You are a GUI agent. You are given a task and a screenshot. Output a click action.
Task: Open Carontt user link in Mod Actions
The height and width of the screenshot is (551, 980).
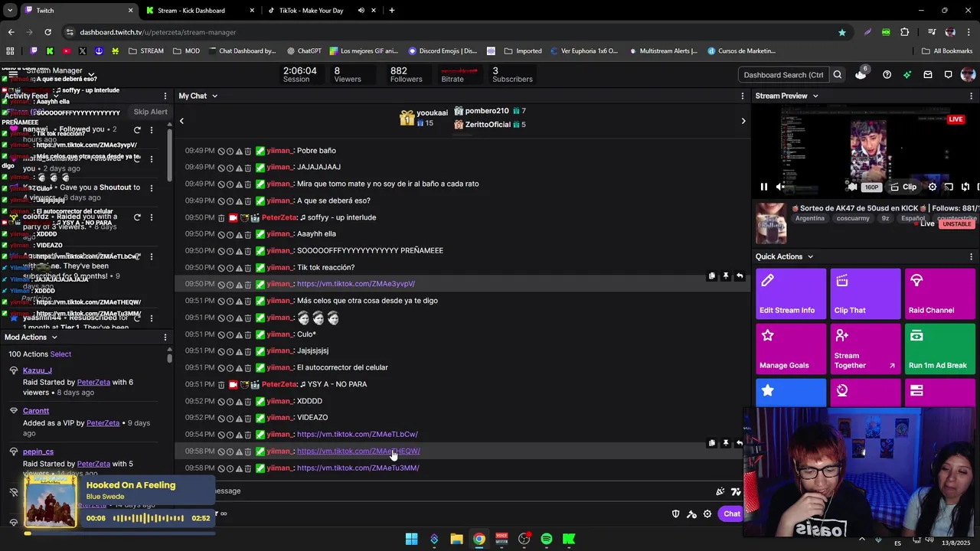[36, 411]
